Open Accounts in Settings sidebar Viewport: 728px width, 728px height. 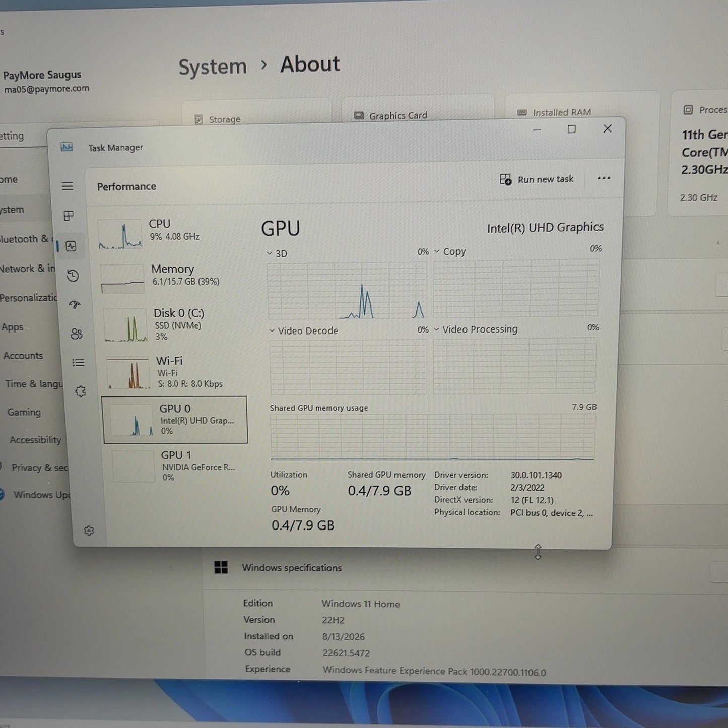point(23,356)
